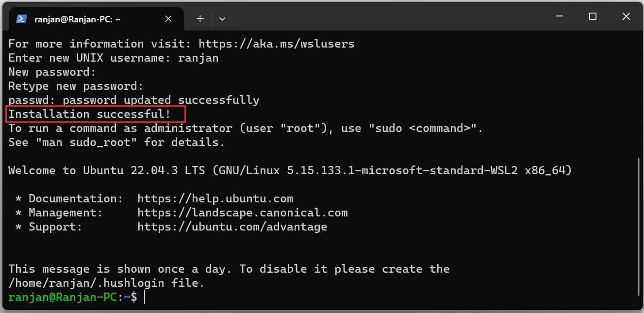Open the Landscape management link
644x313 pixels.
tap(243, 212)
